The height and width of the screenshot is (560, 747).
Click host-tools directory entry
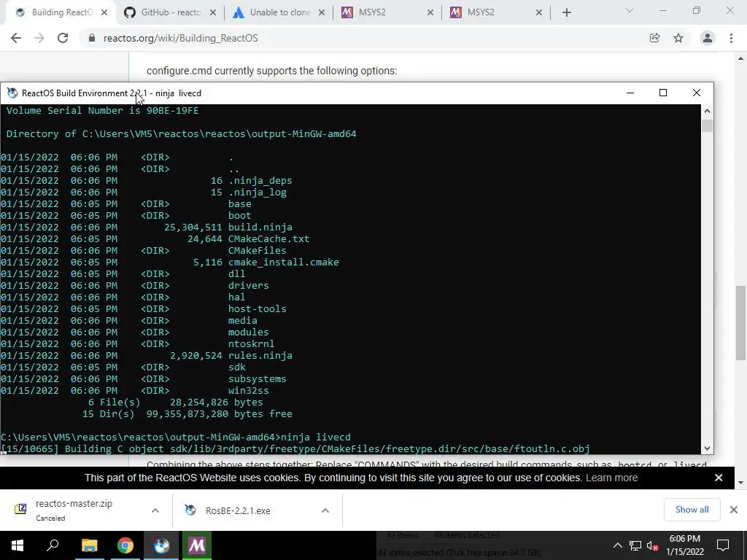(258, 308)
